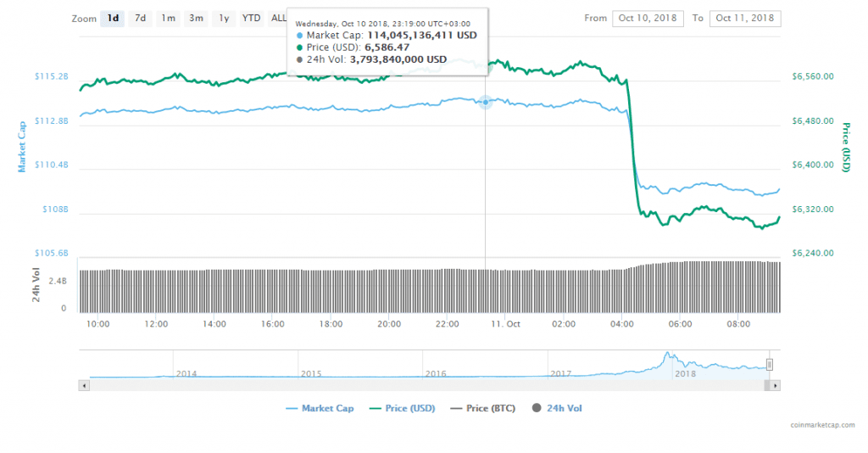Toggle Price (BTC) series in legend
Screen dimensions: 868x453
coord(484,408)
